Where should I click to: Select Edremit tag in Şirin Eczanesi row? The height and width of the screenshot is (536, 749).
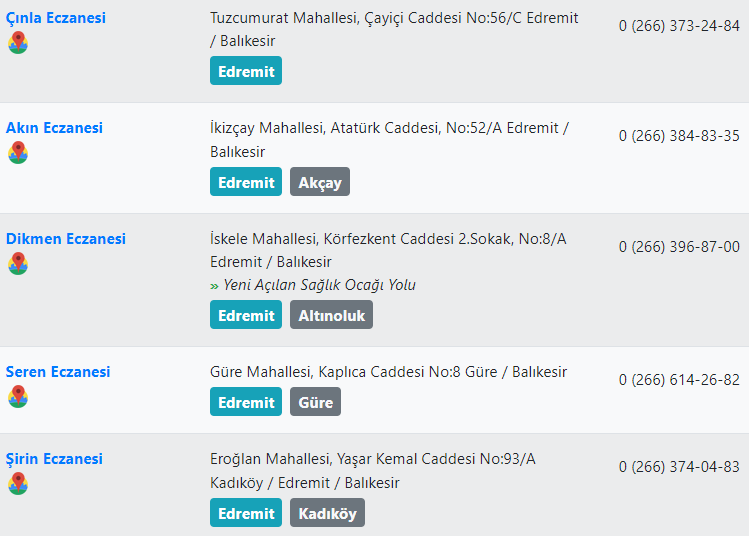[x=246, y=513]
